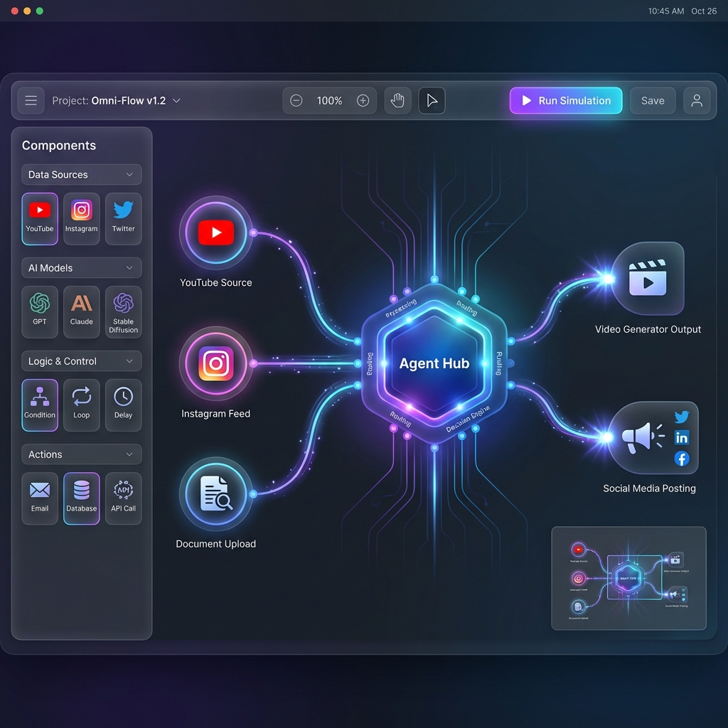Click the YouTube Source label
This screenshot has height=728, width=728.
tap(216, 283)
